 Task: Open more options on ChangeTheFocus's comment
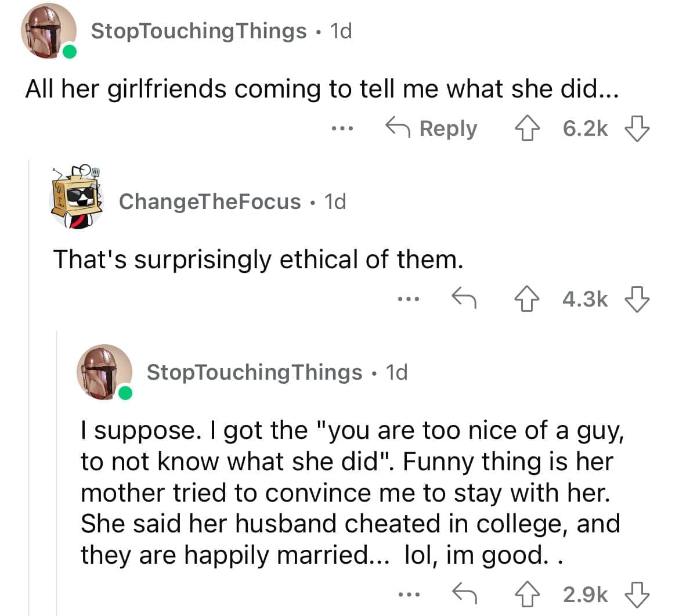407,300
